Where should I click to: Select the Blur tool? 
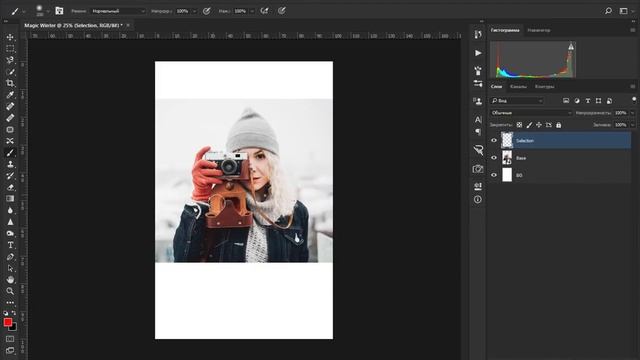coord(10,210)
